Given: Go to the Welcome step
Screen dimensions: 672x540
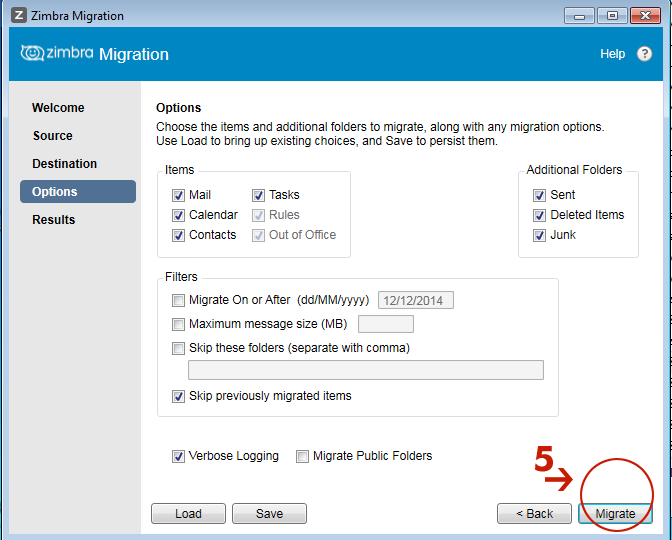Looking at the screenshot, I should (x=58, y=108).
